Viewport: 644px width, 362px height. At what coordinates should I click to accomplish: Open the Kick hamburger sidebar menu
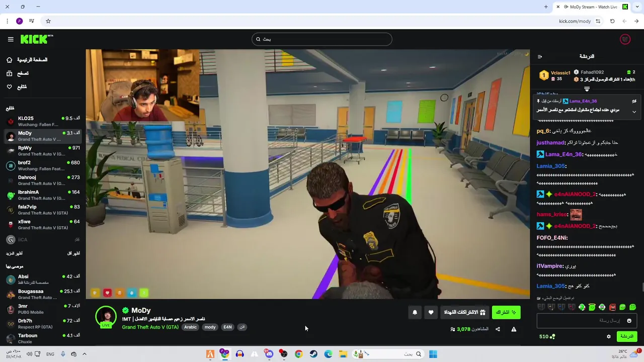11,39
